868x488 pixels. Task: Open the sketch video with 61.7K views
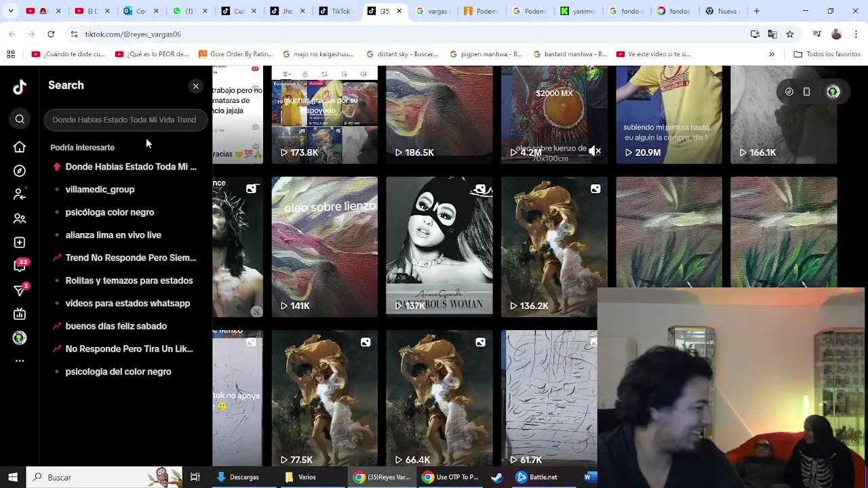(549, 399)
